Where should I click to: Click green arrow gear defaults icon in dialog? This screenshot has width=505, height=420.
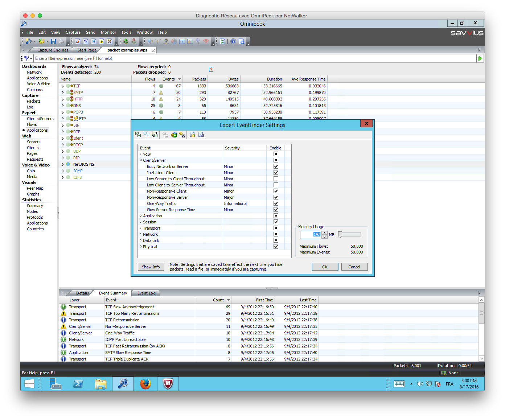pos(174,135)
